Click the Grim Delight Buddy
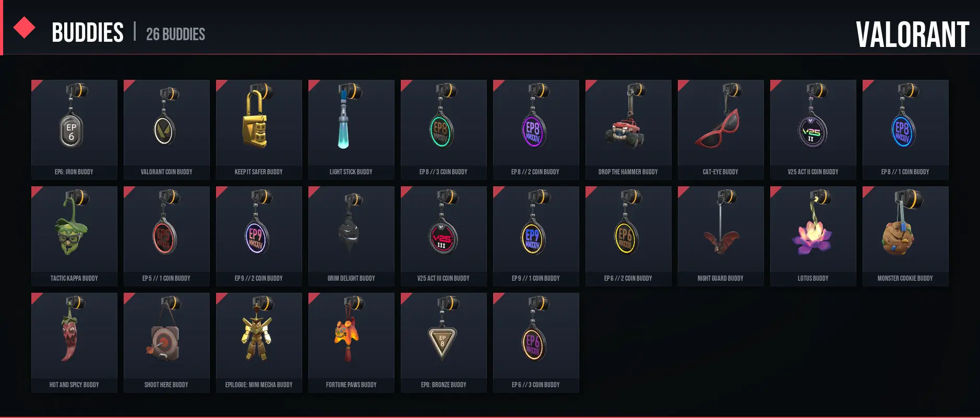The width and height of the screenshot is (980, 418). (x=351, y=236)
